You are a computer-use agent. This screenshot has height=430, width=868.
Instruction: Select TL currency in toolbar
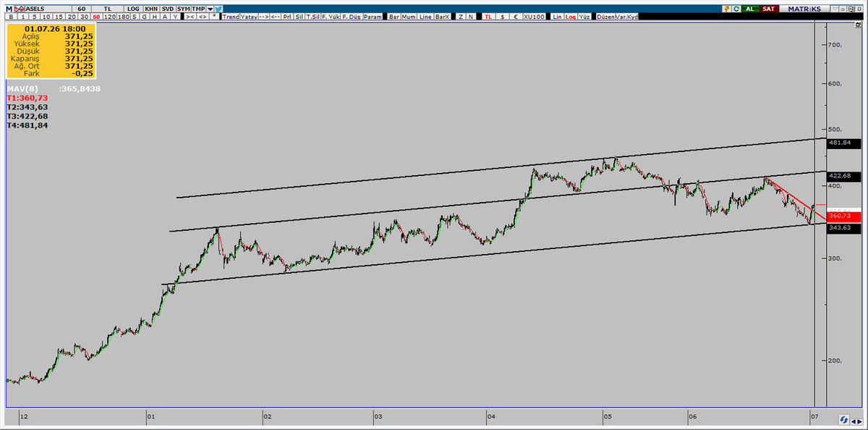488,17
